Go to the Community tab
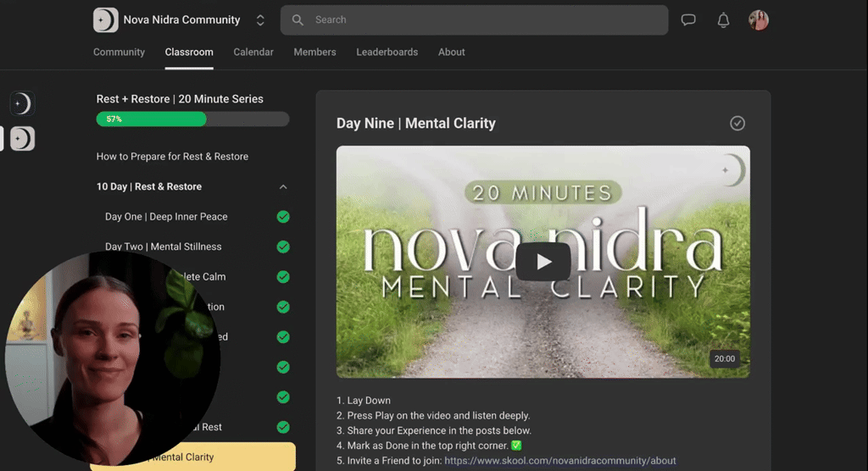Viewport: 868px width, 471px height. [119, 52]
